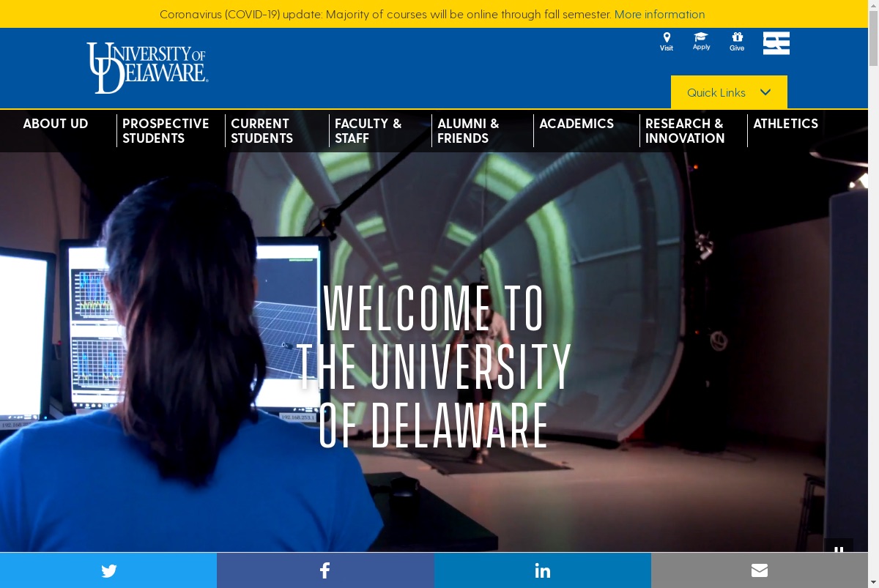Viewport: 879px width, 588px height.
Task: Pause the background hero video
Action: coord(839,546)
